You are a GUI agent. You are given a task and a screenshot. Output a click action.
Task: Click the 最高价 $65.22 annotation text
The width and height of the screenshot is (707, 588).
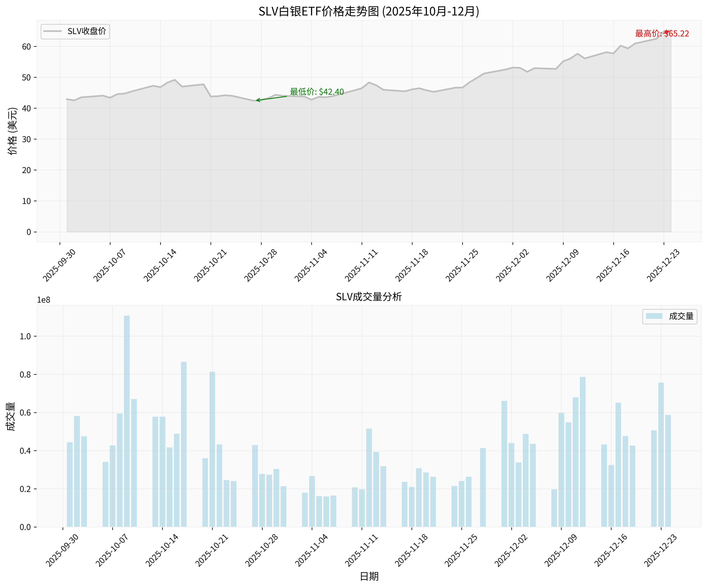(x=661, y=34)
